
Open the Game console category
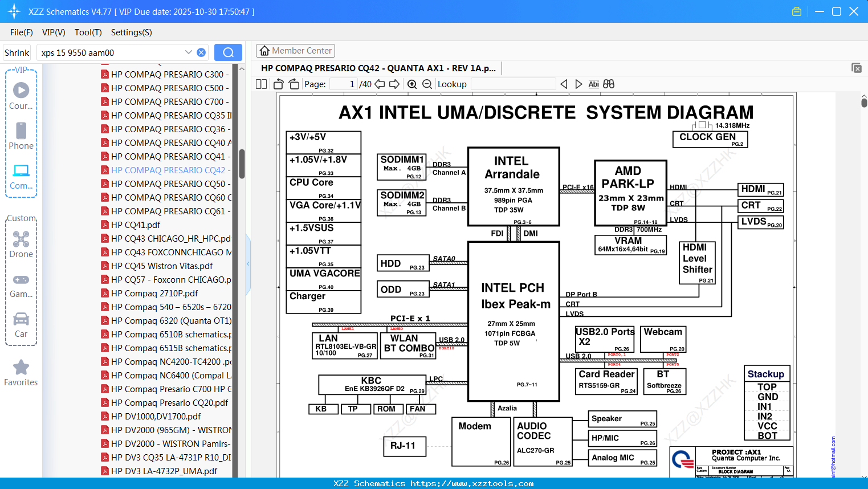(x=21, y=285)
